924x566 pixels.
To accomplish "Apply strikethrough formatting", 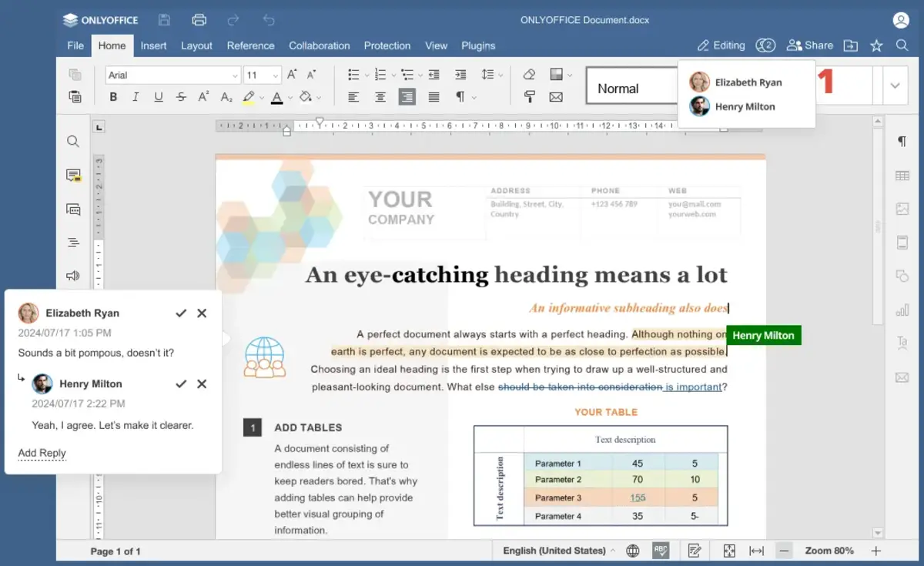I will click(181, 97).
